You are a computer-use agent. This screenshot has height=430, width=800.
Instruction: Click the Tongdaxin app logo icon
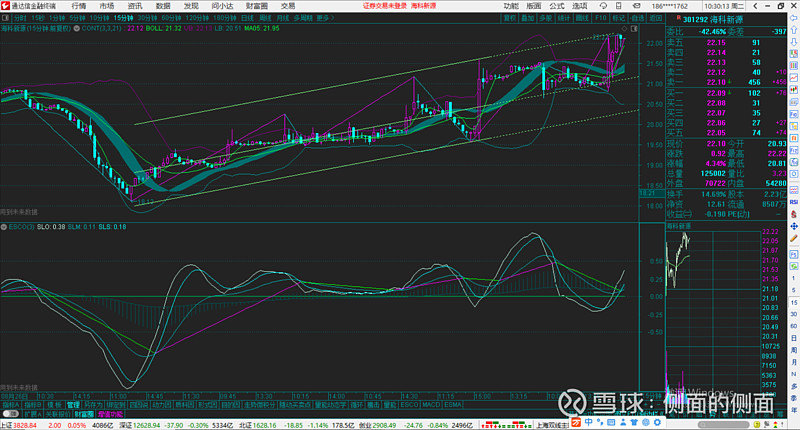(x=5, y=6)
